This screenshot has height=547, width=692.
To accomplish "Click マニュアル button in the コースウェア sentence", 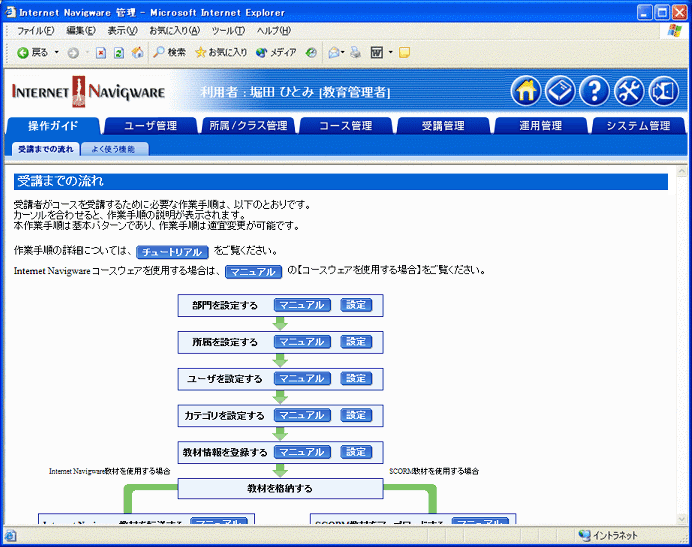I will coord(253,272).
